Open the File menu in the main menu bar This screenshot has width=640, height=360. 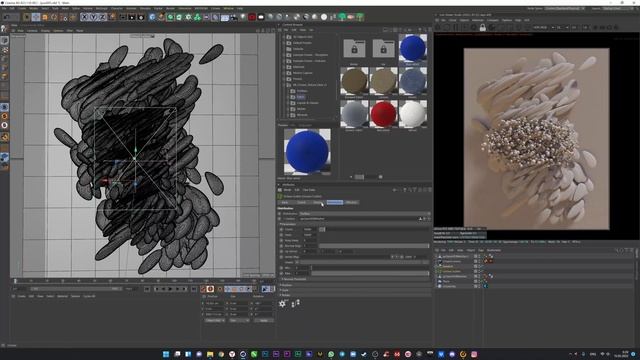coord(4,8)
